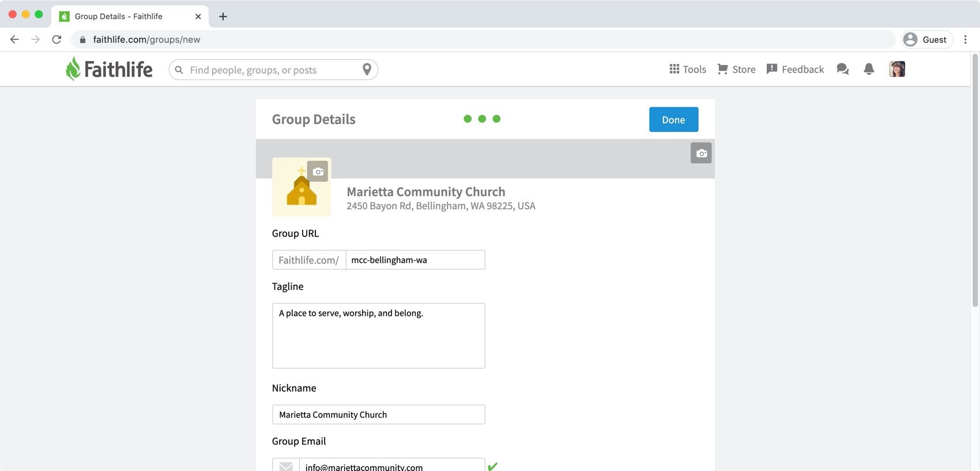Select the Group Details - Faithlife tab
This screenshot has width=980, height=471.
[130, 16]
